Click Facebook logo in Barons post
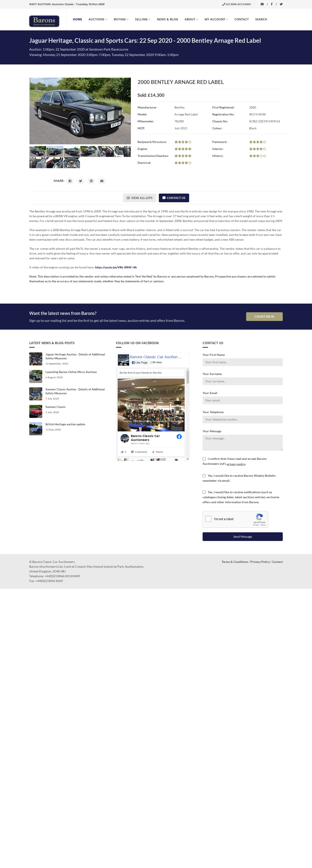This screenshot has height=868, width=312. click(179, 436)
